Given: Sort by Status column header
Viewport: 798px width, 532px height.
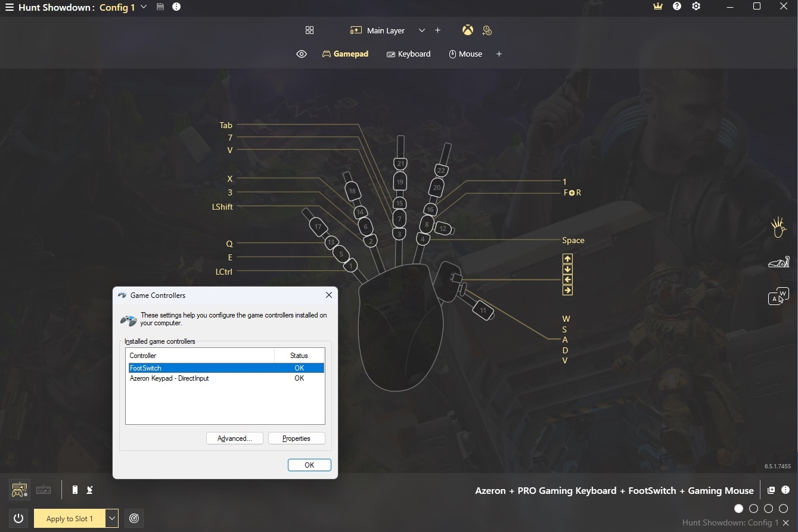Looking at the screenshot, I should pos(299,356).
